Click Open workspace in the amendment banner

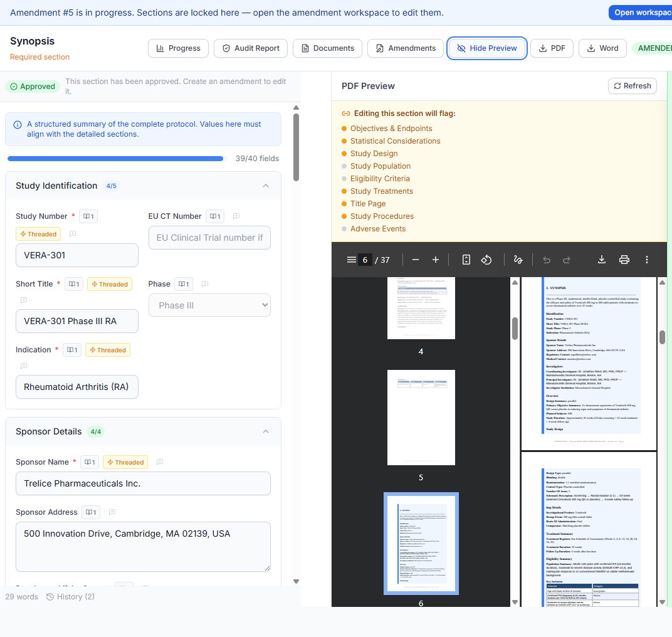641,13
